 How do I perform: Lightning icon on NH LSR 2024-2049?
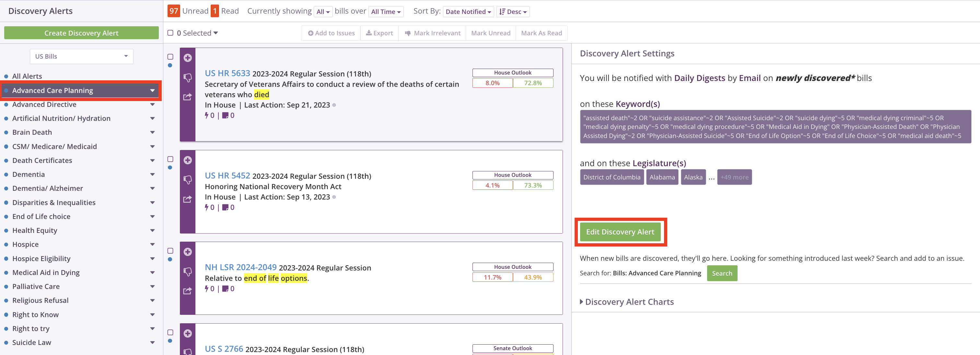click(x=206, y=289)
